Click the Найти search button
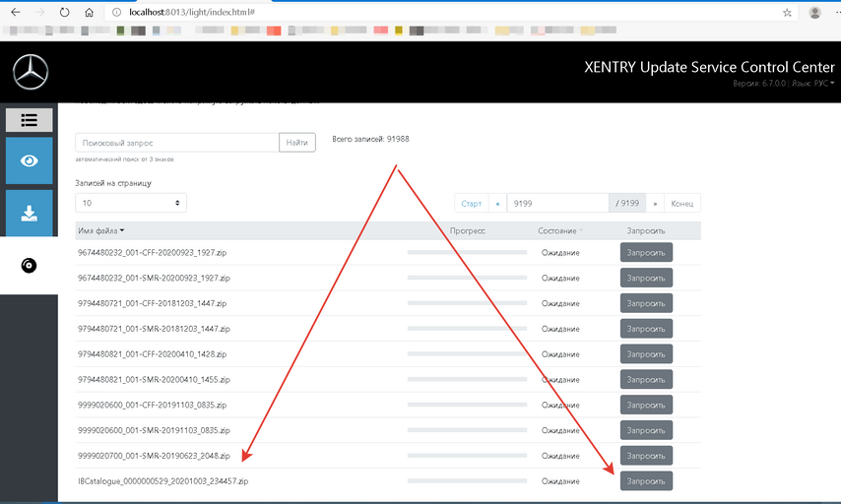841x504 pixels. (x=297, y=143)
